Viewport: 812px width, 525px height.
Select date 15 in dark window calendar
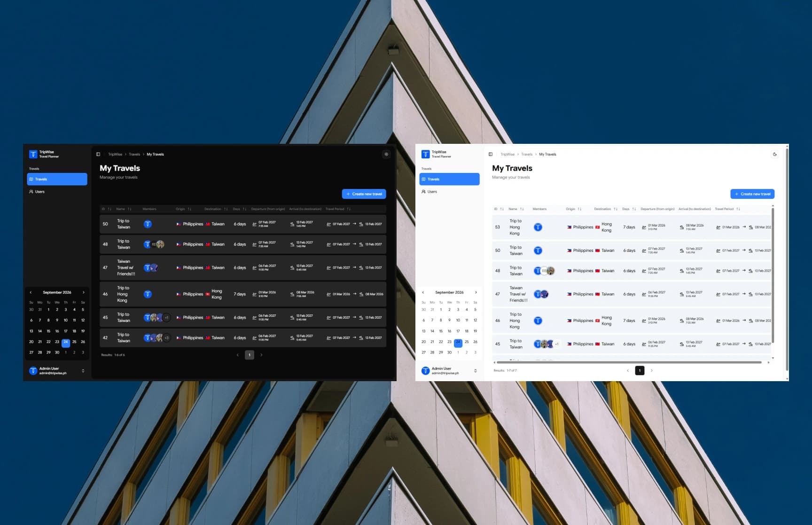(x=48, y=331)
